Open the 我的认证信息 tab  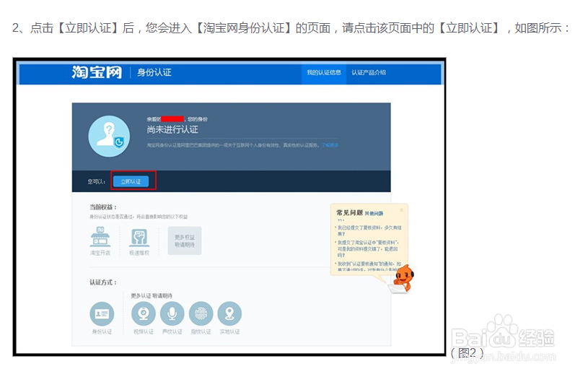coord(324,72)
